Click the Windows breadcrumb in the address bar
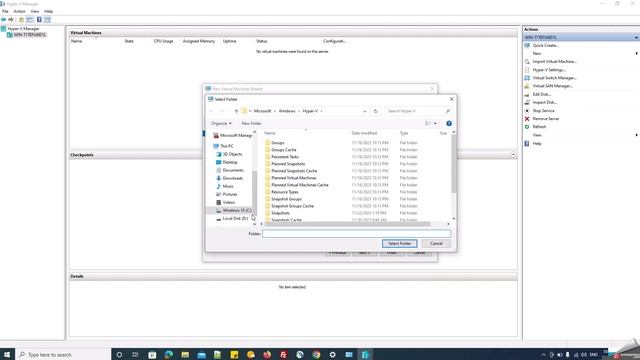Screen dimensions: 640x360 click(x=287, y=111)
